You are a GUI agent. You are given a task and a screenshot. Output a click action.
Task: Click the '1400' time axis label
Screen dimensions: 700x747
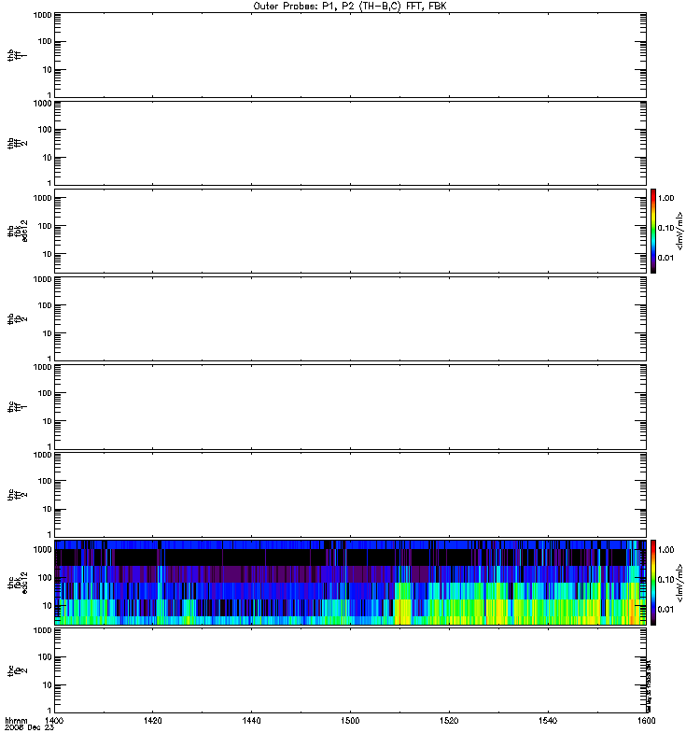click(53, 720)
